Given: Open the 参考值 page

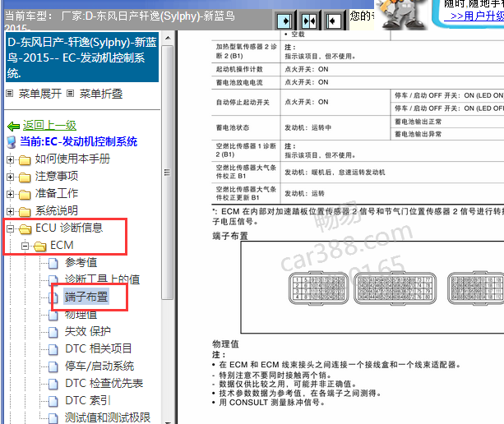Looking at the screenshot, I should pyautogui.click(x=81, y=262).
